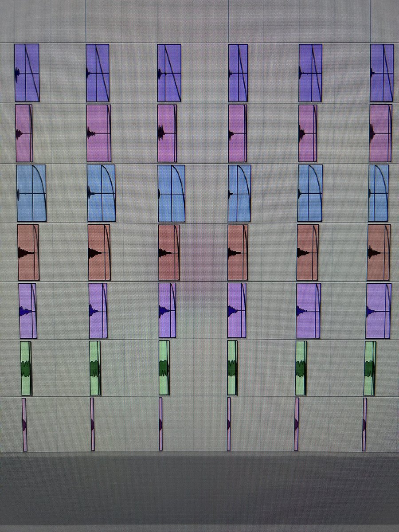Select first clip on blue track
Image resolution: width=399 pixels, height=532 pixels.
(x=31, y=193)
